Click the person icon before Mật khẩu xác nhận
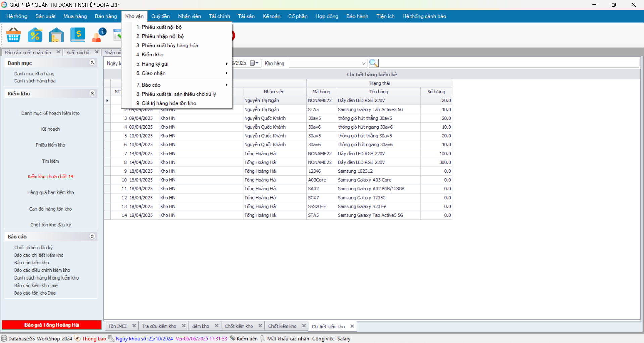 (262, 338)
